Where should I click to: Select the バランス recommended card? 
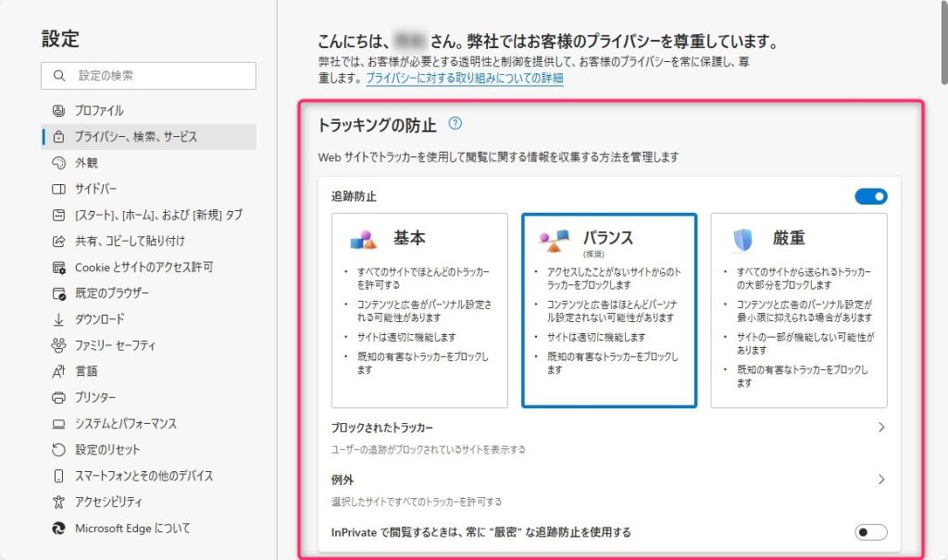pyautogui.click(x=608, y=310)
